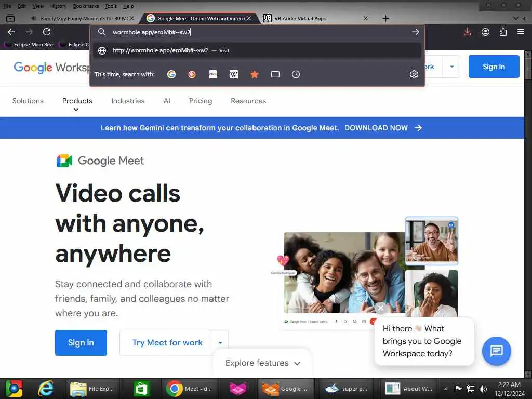532x399 pixels.
Task: Dismiss the chat greeting popup X
Action: pyautogui.click(x=381, y=308)
